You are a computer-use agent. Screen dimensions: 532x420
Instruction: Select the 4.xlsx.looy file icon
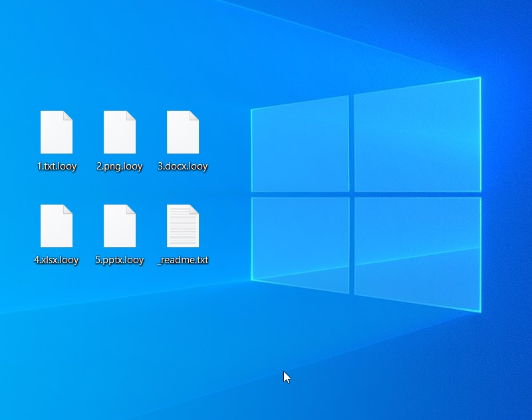pos(57,226)
